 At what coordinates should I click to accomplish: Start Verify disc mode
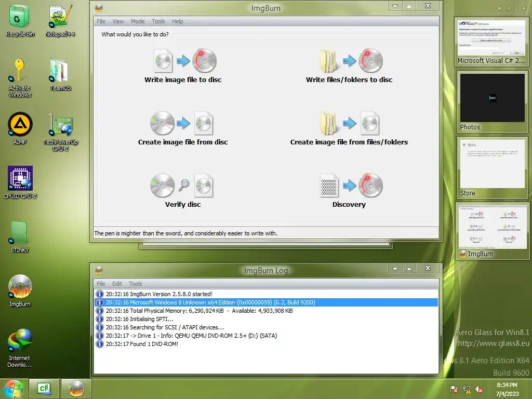pyautogui.click(x=183, y=191)
